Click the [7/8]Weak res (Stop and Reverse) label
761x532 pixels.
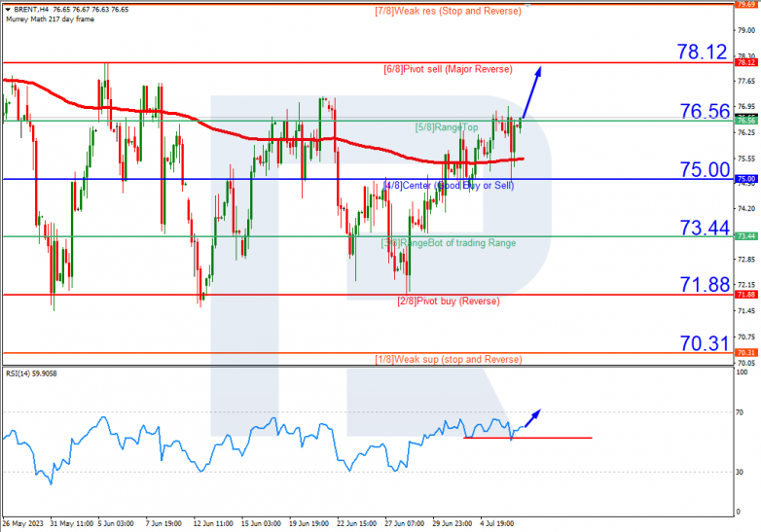tap(448, 11)
